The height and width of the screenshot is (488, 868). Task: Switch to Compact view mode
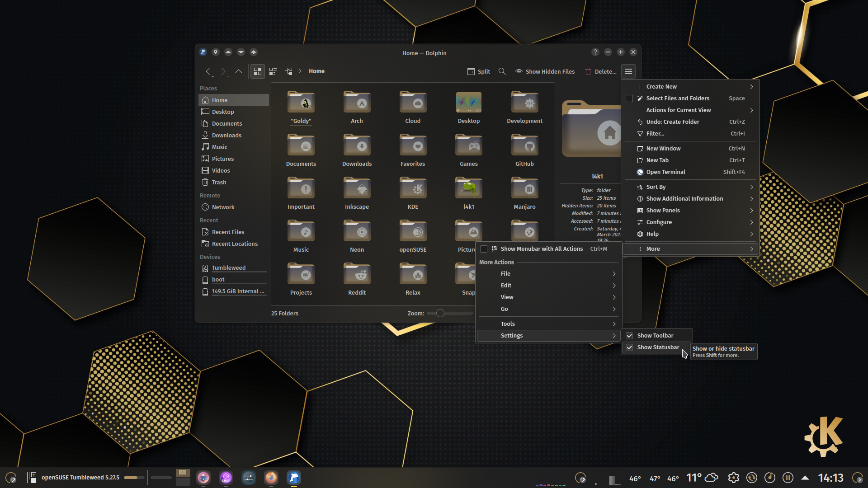(x=273, y=71)
